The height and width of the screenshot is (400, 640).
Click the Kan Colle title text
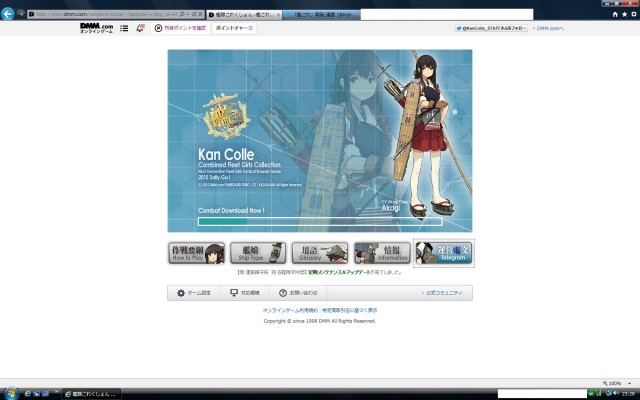(x=226, y=154)
